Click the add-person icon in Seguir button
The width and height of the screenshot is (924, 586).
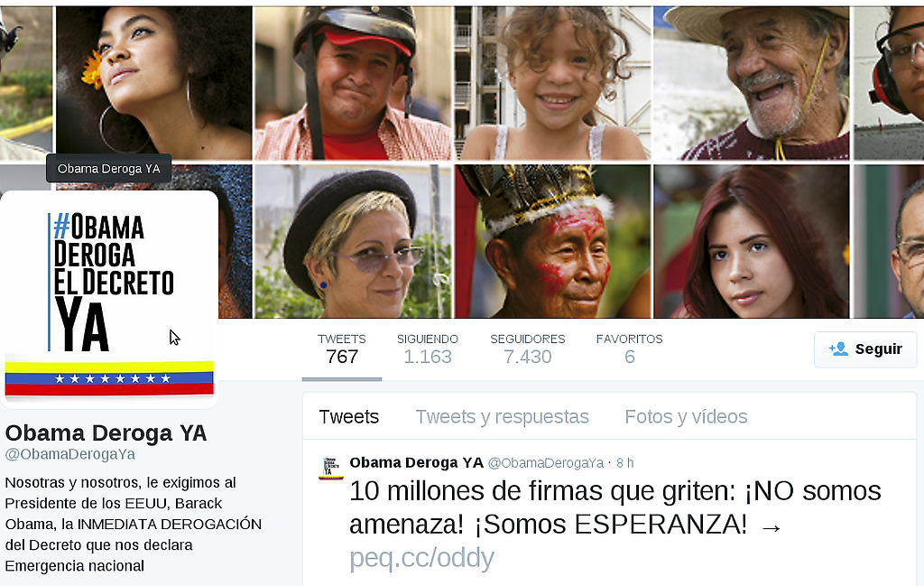pos(838,349)
